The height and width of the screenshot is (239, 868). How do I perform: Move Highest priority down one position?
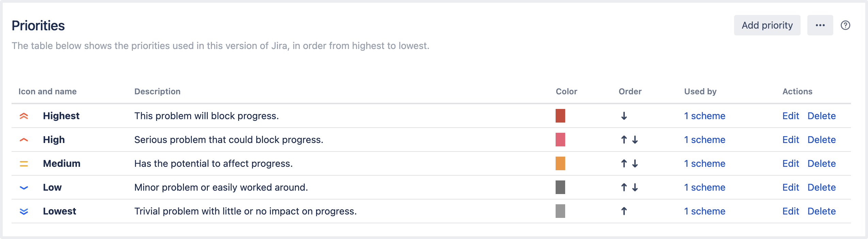[x=624, y=116]
